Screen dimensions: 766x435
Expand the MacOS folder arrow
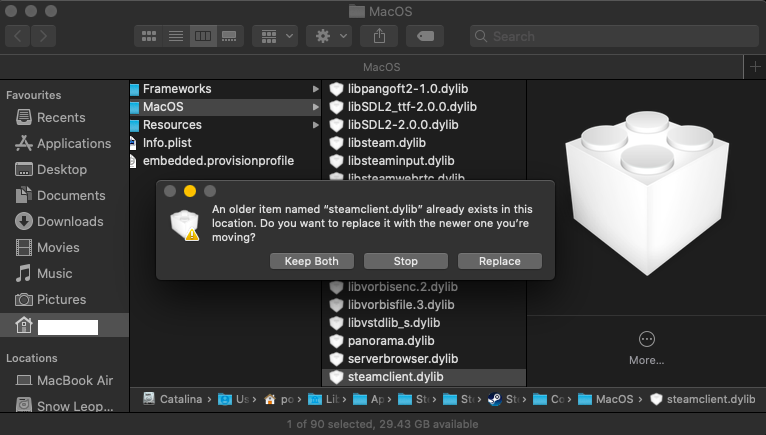pyautogui.click(x=316, y=107)
